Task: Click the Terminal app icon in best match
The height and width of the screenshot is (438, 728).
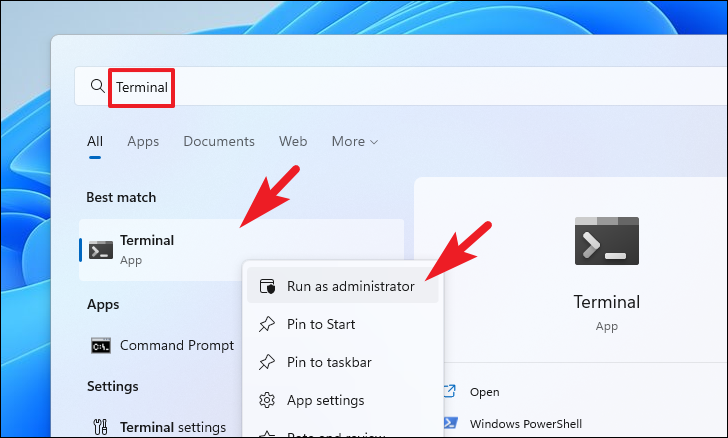Action: (101, 250)
